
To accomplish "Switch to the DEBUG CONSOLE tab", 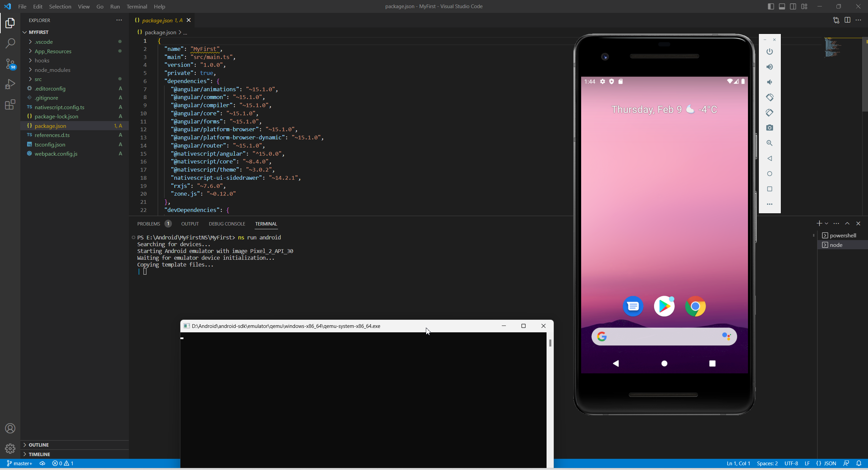I will click(227, 224).
